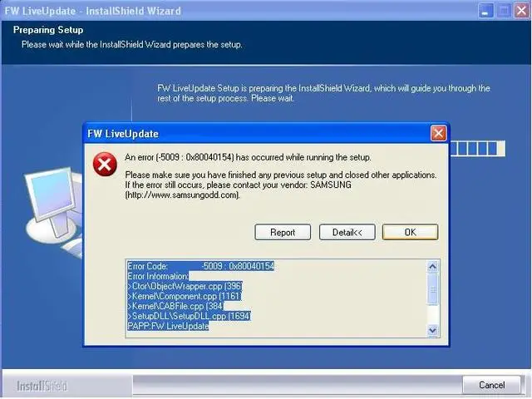Viewport: 532px width, 399px height.
Task: Cancel the InstallShield Wizard setup
Action: click(491, 385)
